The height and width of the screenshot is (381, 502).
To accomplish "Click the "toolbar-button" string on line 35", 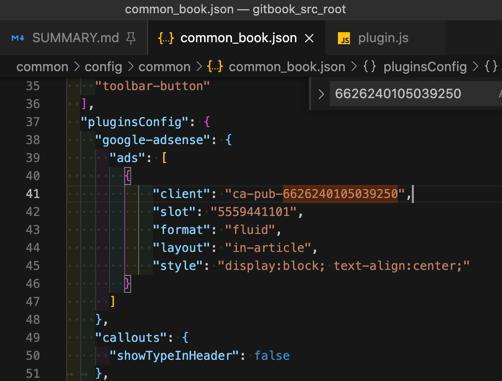I will pos(152,86).
